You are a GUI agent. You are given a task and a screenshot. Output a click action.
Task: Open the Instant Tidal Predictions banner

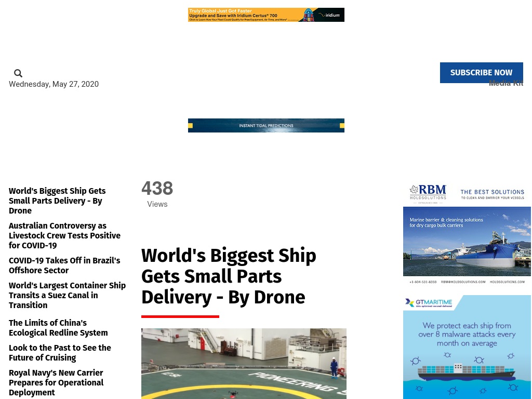pos(266,126)
